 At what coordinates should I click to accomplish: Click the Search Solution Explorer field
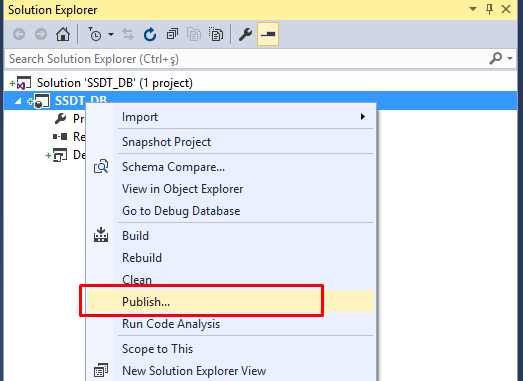pos(247,59)
